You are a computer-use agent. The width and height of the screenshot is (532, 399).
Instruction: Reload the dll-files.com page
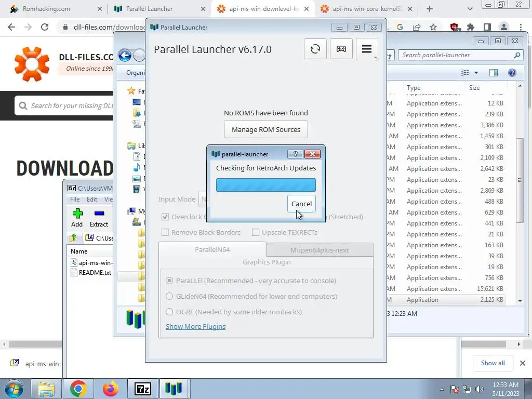(45, 27)
